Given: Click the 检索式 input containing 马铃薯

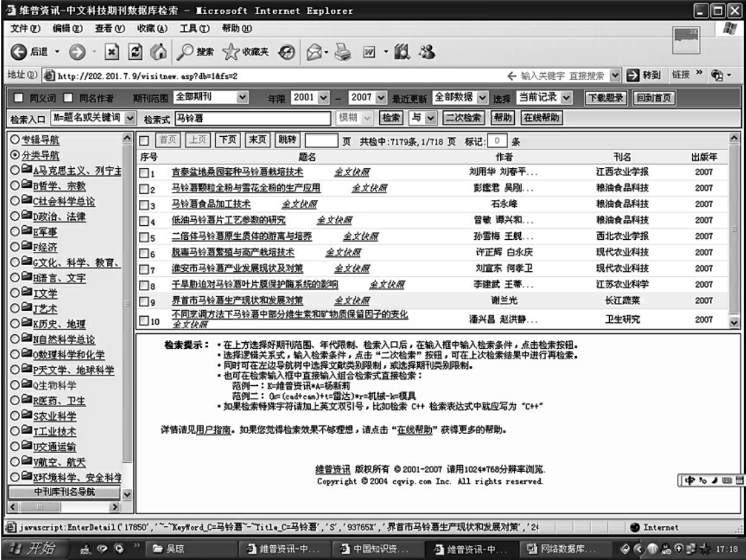Looking at the screenshot, I should click(x=253, y=118).
